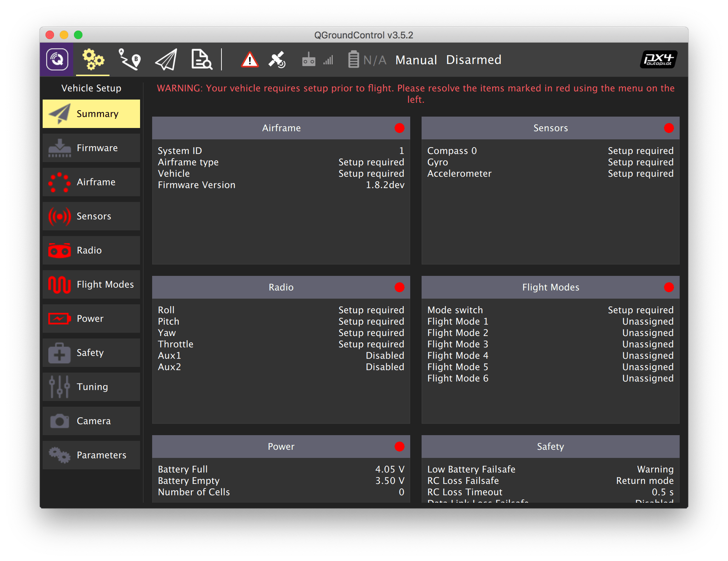Click the Radio summary panel header
This screenshot has width=728, height=561.
pos(281,287)
